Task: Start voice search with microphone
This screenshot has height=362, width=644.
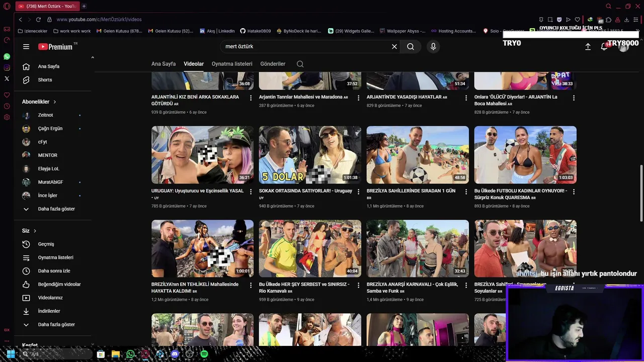Action: tap(433, 46)
